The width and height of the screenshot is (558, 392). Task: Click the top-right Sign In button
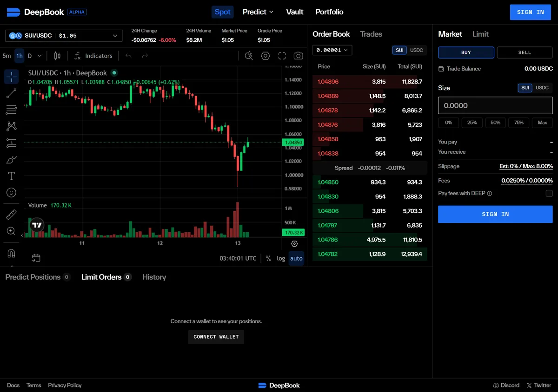tap(531, 12)
